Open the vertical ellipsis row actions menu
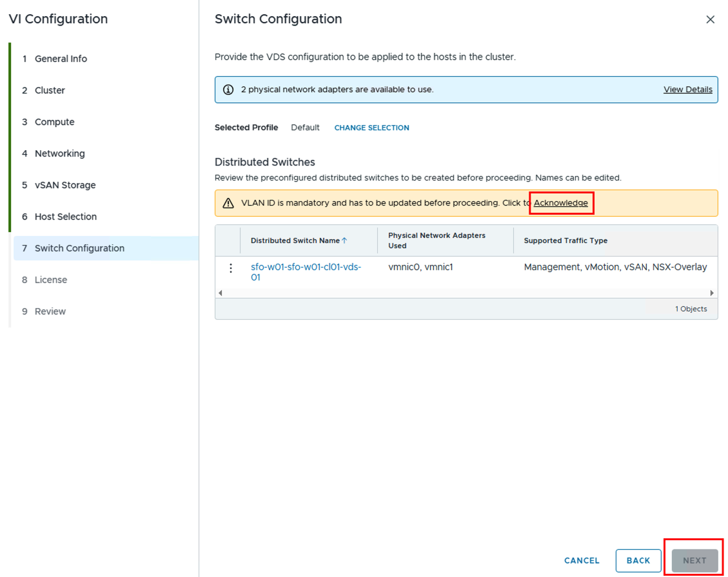Image resolution: width=728 pixels, height=577 pixels. pyautogui.click(x=231, y=268)
